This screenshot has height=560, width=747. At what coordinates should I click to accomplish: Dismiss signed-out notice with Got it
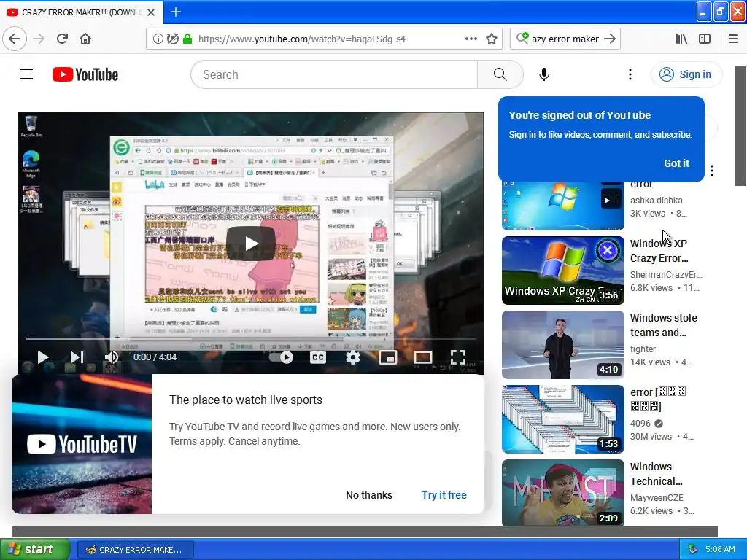pyautogui.click(x=676, y=163)
